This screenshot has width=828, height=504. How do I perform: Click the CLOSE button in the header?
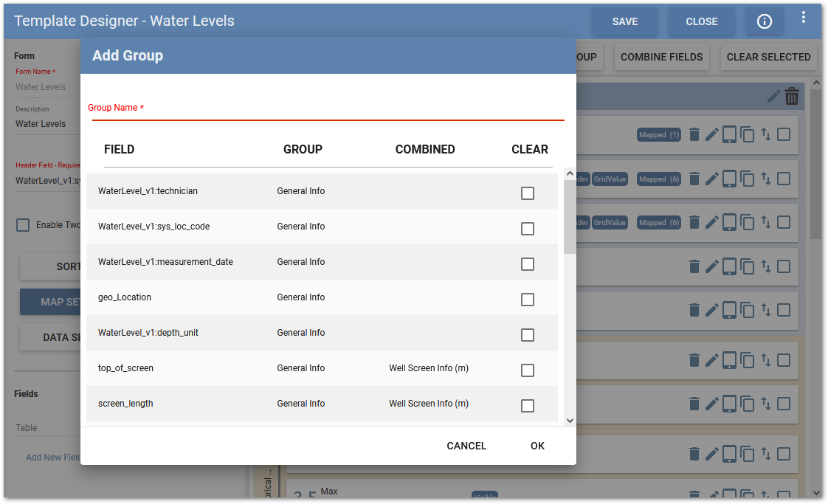[x=701, y=21]
